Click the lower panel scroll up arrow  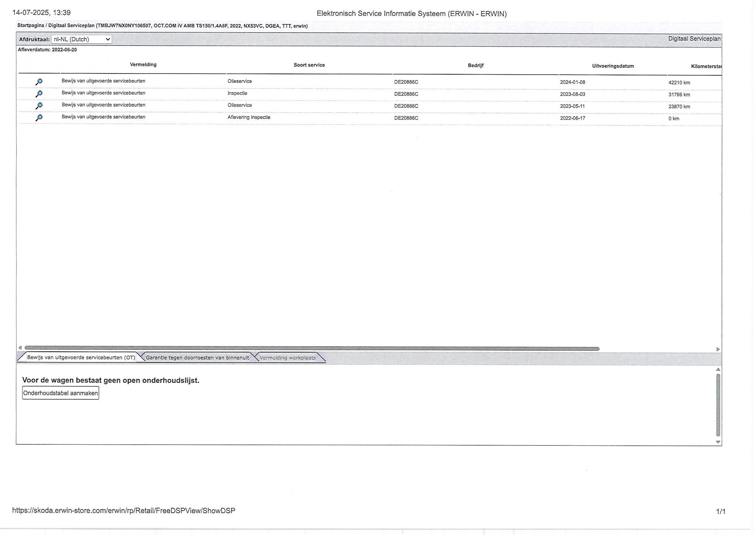[x=718, y=369]
